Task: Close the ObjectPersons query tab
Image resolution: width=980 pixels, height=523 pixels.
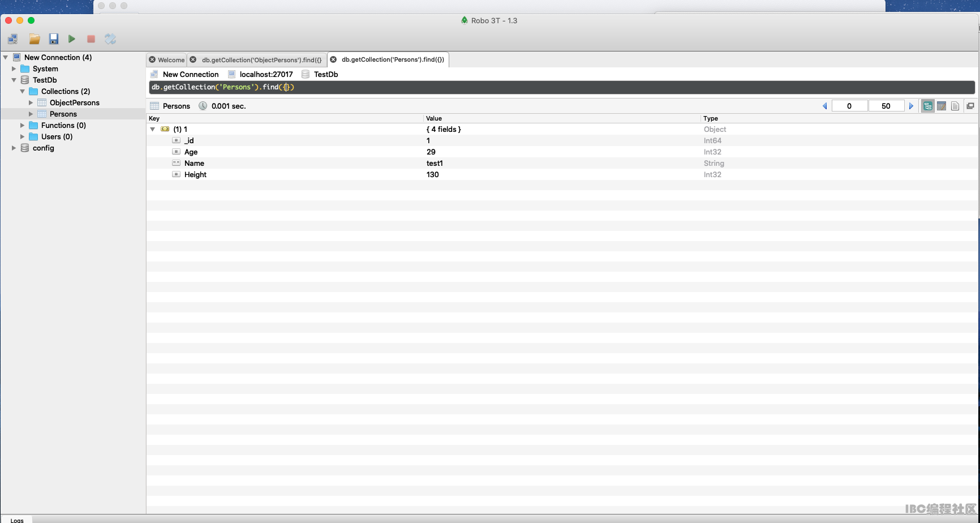Action: tap(193, 59)
